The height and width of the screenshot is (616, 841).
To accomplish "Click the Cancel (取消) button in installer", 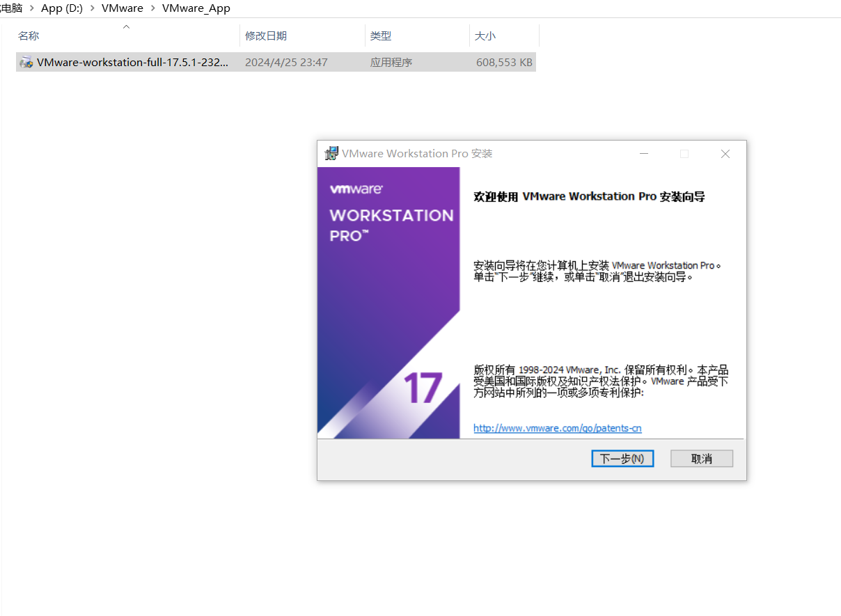I will point(702,459).
